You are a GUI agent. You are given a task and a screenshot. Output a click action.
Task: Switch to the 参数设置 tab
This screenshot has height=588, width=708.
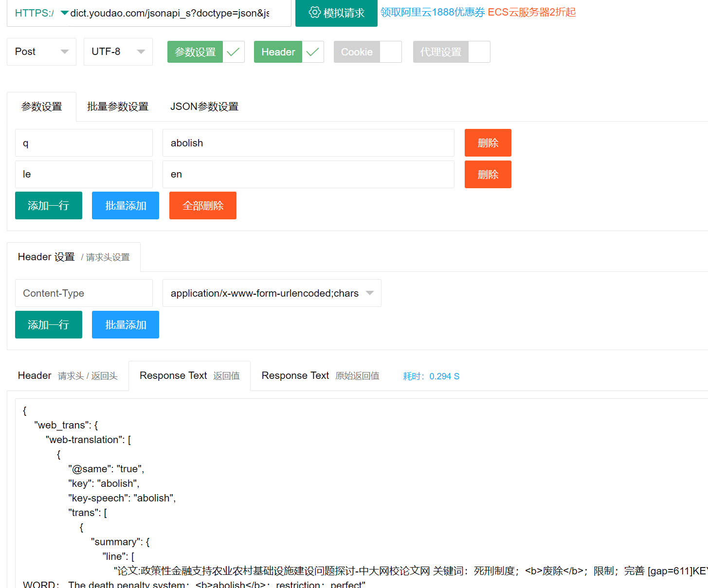point(42,107)
